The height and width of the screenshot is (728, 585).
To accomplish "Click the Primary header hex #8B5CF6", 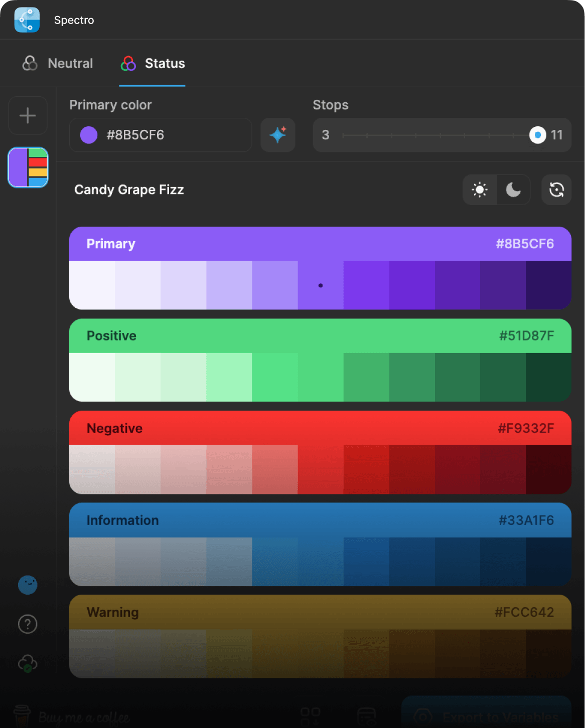I will [525, 244].
